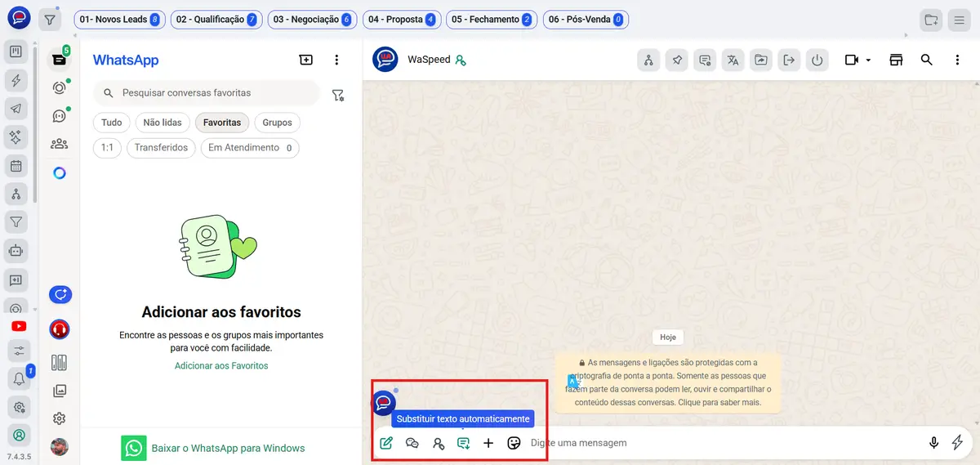Image resolution: width=980 pixels, height=465 pixels.
Task: Open the WhatsApp Communities icon
Action: point(59,144)
